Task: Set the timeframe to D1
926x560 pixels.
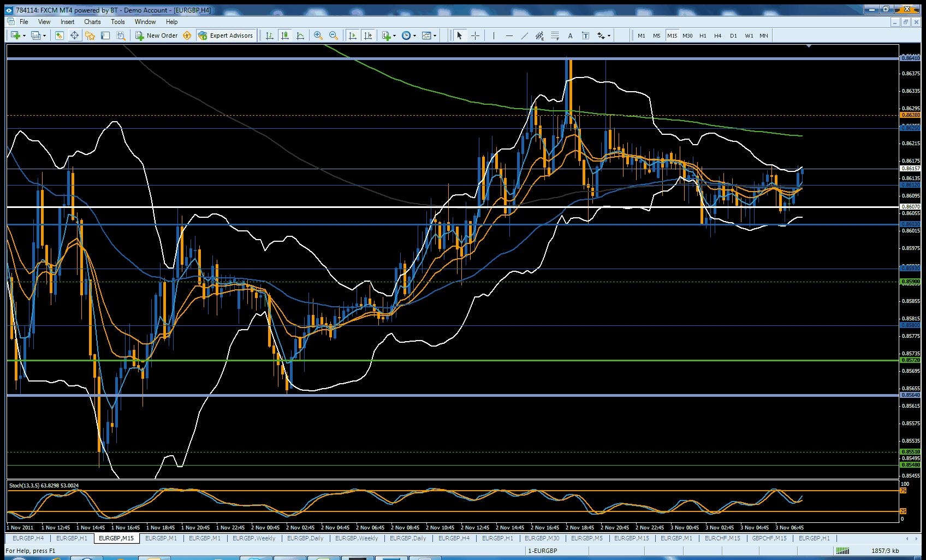Action: coord(733,35)
